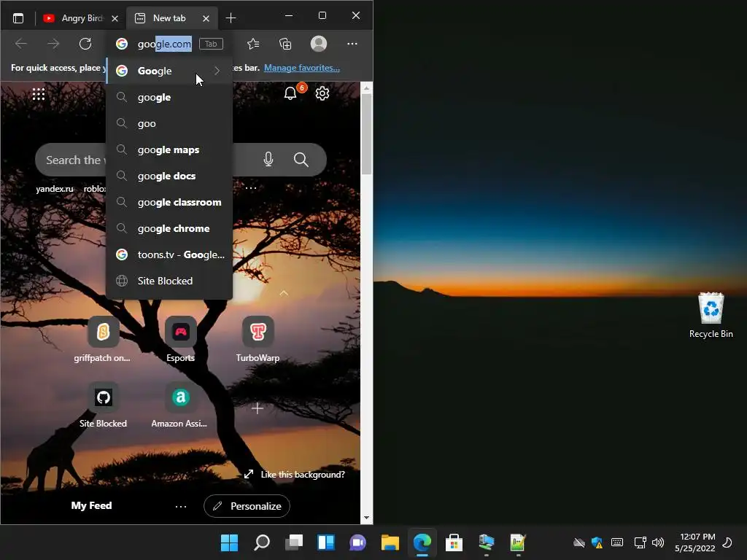Screen dimensions: 747x560
Task: Open the Site Blocked GitHub tile
Action: [103, 405]
